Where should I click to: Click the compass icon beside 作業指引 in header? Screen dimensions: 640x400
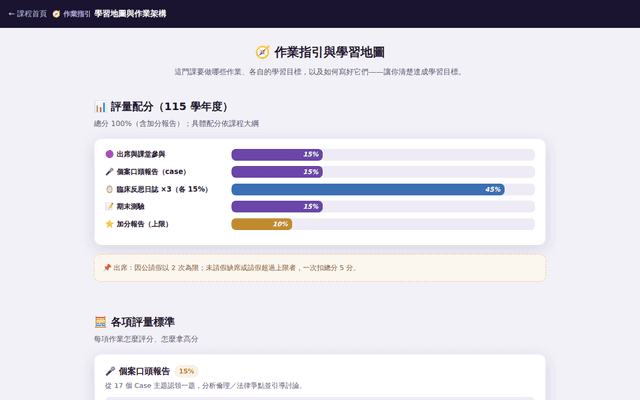[56, 14]
